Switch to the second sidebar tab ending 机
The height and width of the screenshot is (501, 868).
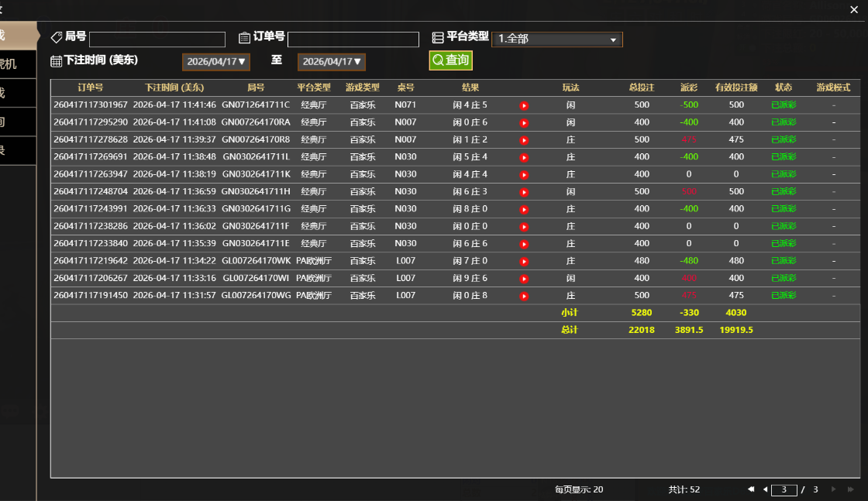(x=17, y=64)
